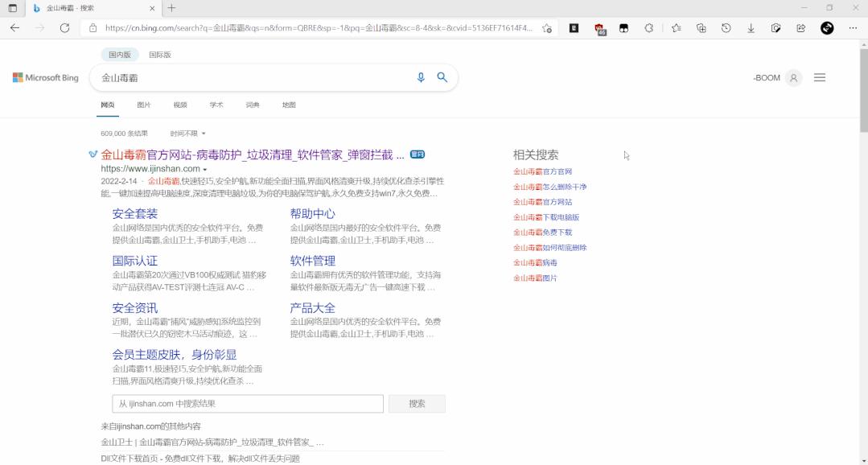Image resolution: width=868 pixels, height=465 pixels.
Task: Open Edge collections
Action: click(x=701, y=28)
